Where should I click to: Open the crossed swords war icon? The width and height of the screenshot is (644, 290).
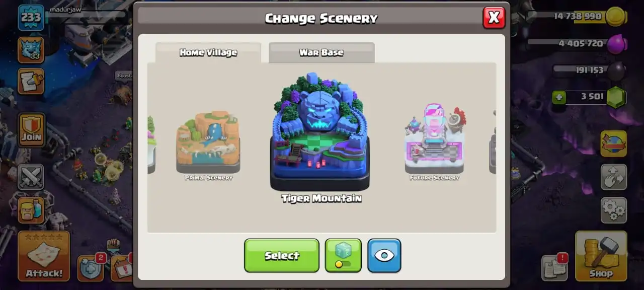point(31,177)
